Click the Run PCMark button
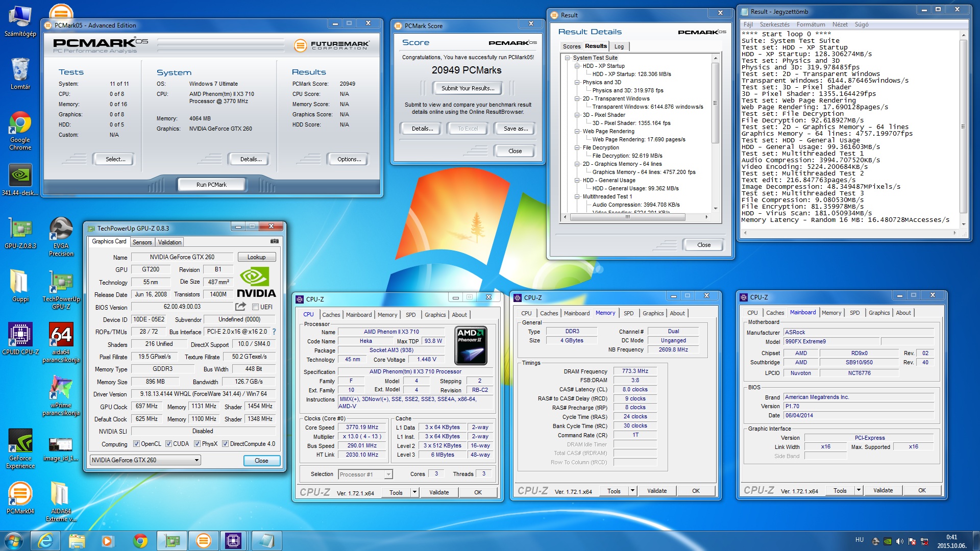 211,185
